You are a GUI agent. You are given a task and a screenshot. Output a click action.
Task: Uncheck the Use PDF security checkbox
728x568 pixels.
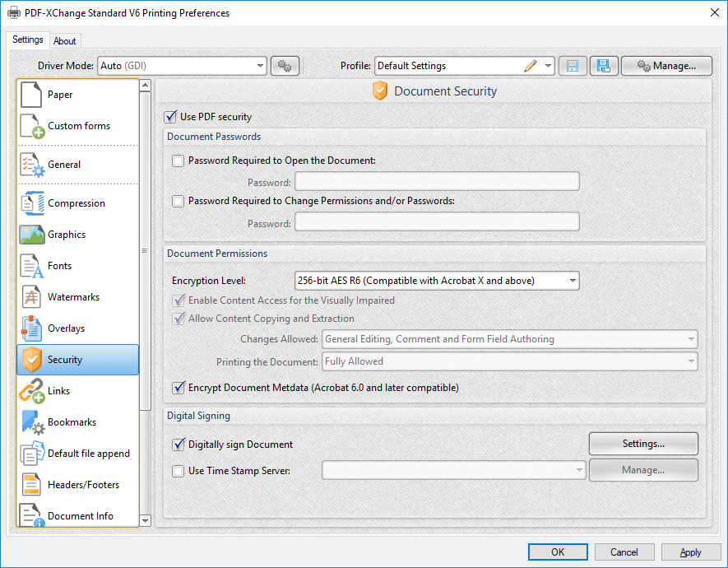tap(171, 117)
